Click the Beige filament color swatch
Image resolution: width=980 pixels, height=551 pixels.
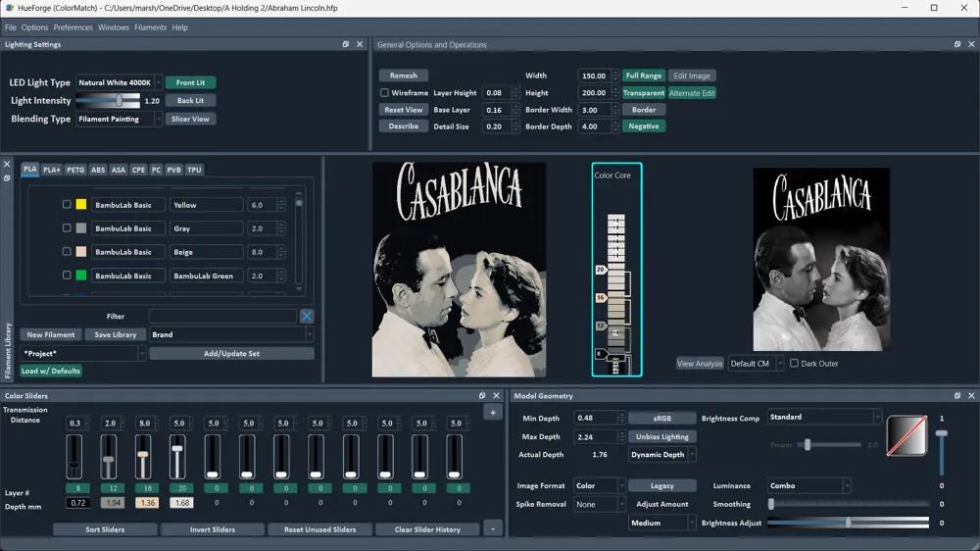pyautogui.click(x=81, y=251)
